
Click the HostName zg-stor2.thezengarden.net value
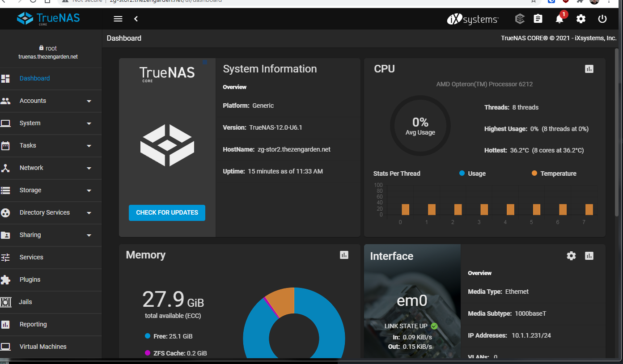point(294,149)
